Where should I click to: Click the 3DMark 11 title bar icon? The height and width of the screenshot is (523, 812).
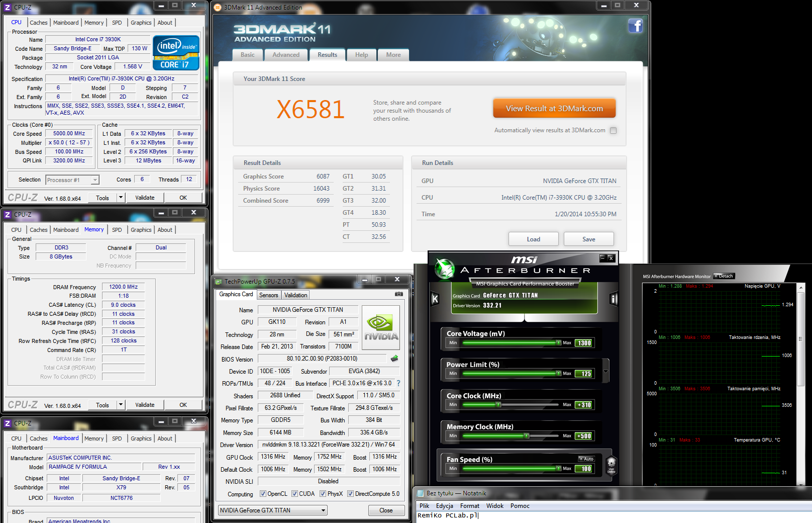218,8
